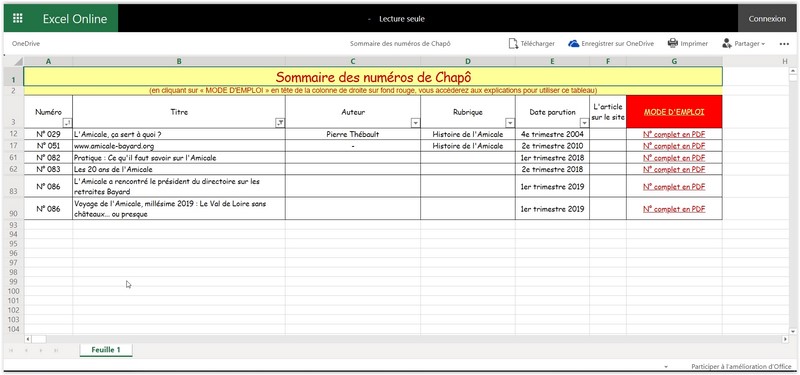The width and height of the screenshot is (800, 375).
Task: Select the cell 1er trimestre 2018
Action: pyautogui.click(x=553, y=158)
